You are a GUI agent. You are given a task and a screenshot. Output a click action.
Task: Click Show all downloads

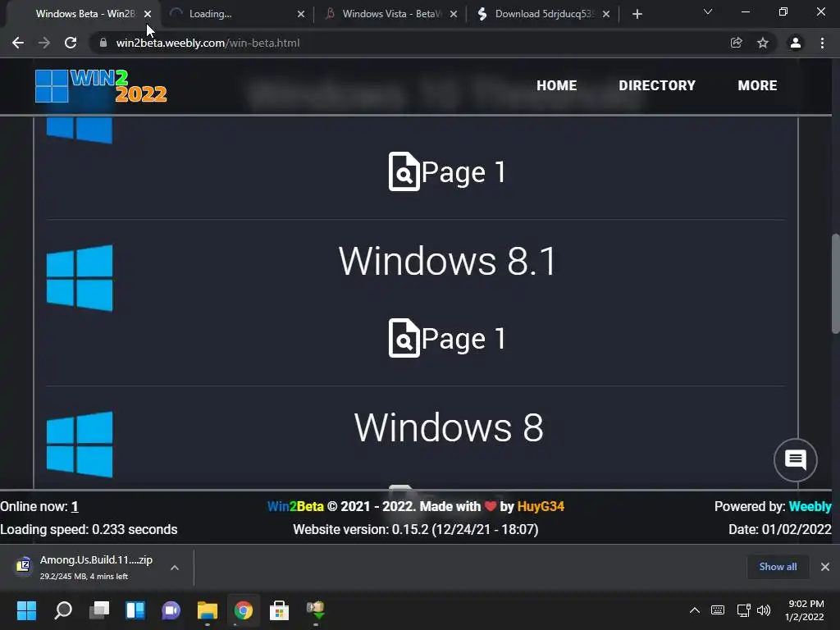[778, 567]
